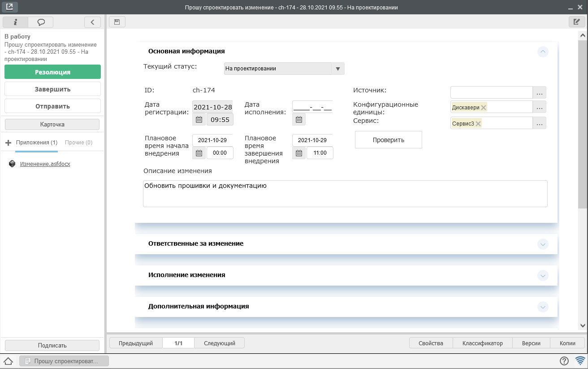Click the 00:00 start time field
The image size is (588, 369).
(220, 153)
